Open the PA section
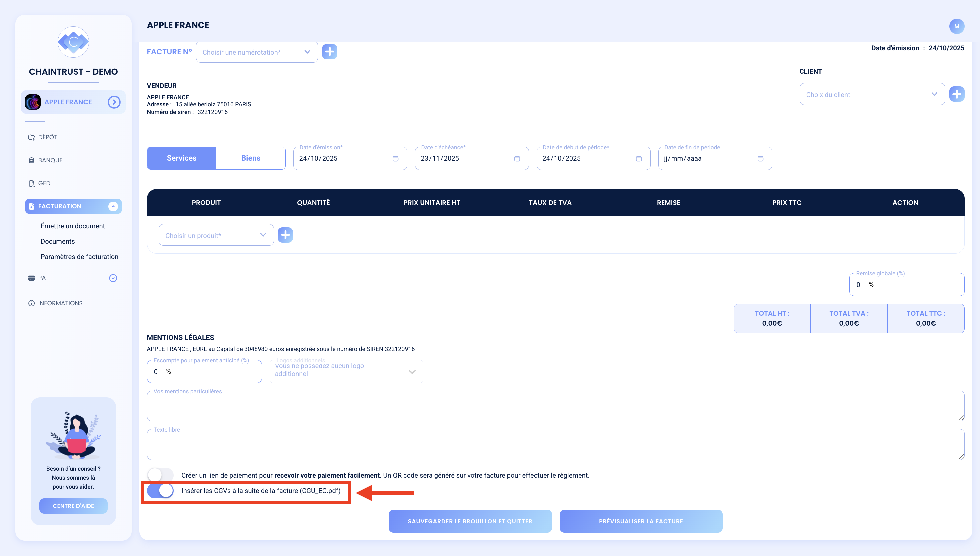The height and width of the screenshot is (556, 980). point(42,278)
